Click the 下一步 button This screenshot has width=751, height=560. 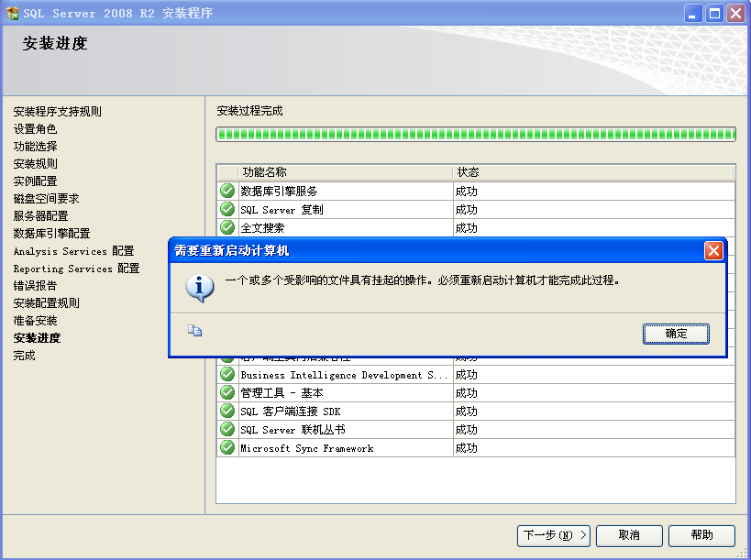(x=554, y=536)
